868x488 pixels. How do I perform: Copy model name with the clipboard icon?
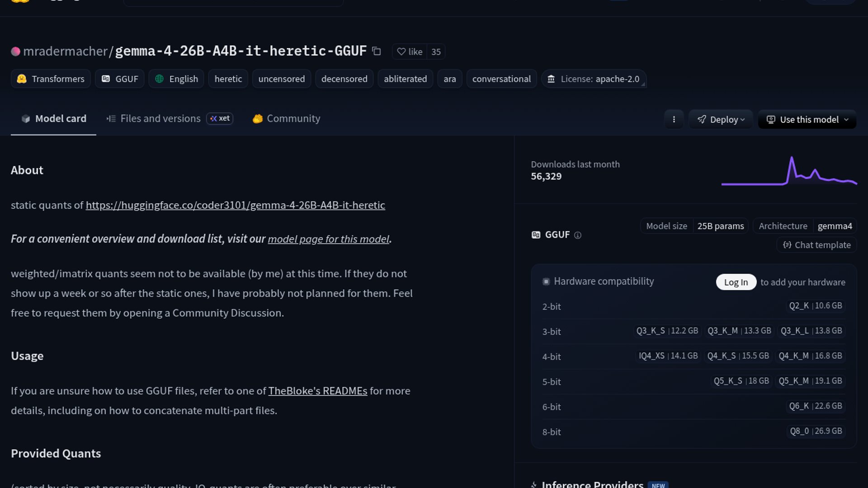(376, 52)
